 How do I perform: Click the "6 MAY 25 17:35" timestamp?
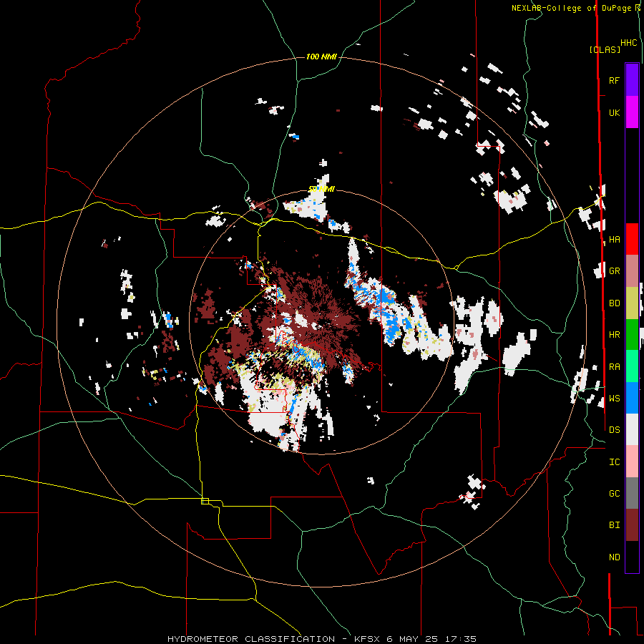(431, 639)
